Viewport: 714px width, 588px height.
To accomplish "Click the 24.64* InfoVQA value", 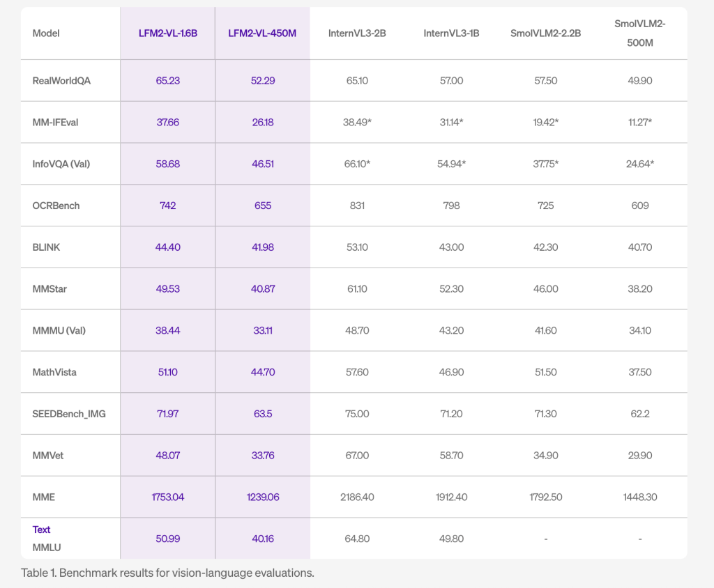I will coord(640,164).
